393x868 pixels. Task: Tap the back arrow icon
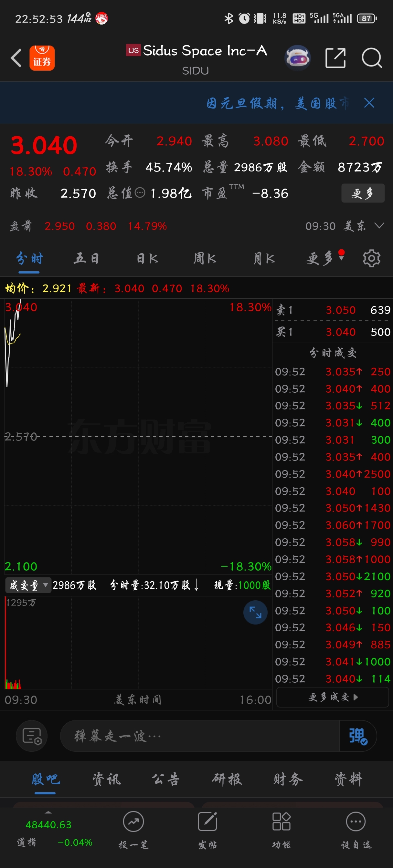(16, 58)
